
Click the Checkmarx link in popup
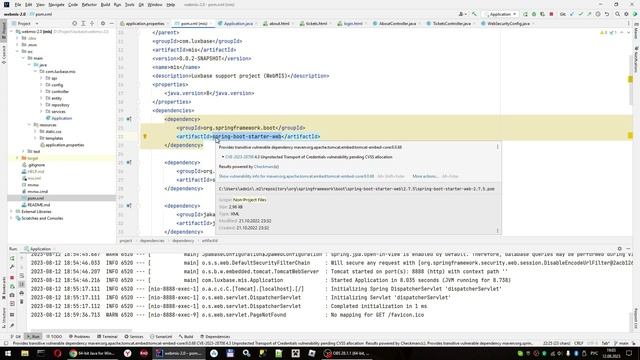click(x=266, y=167)
